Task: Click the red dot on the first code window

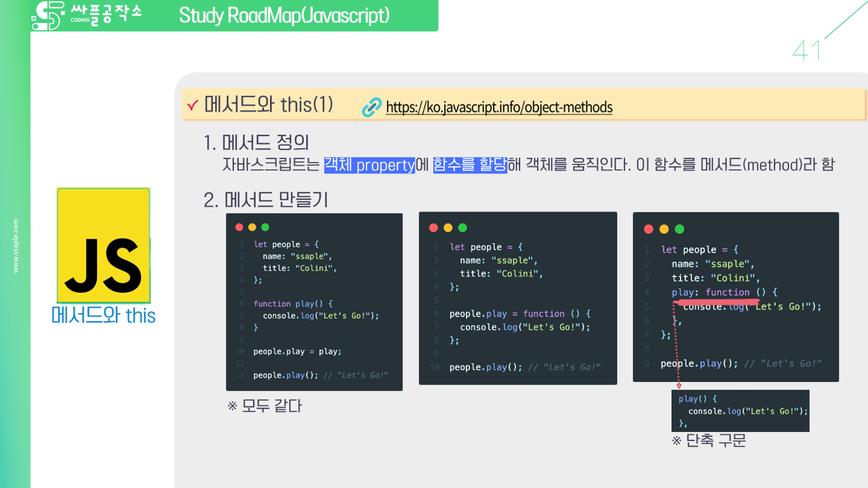Action: pyautogui.click(x=238, y=226)
